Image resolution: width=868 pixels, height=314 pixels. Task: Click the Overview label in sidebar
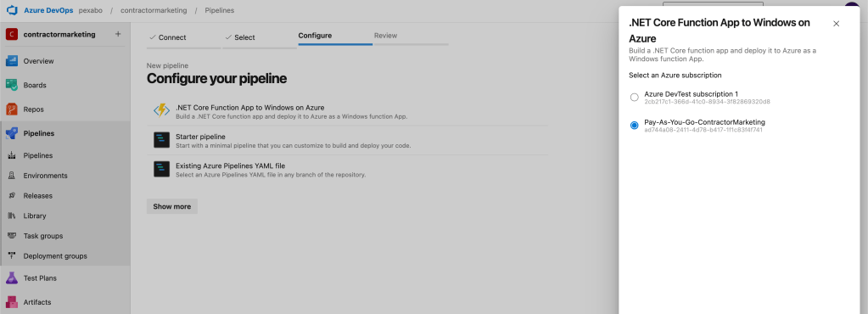point(38,61)
